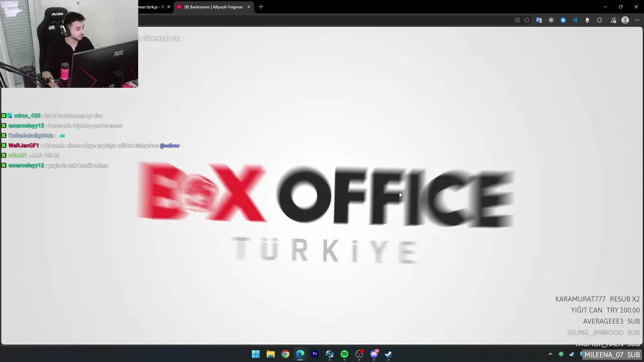The image size is (644, 362).
Task: Click chat username WaRJanGF1
Action: point(23,146)
